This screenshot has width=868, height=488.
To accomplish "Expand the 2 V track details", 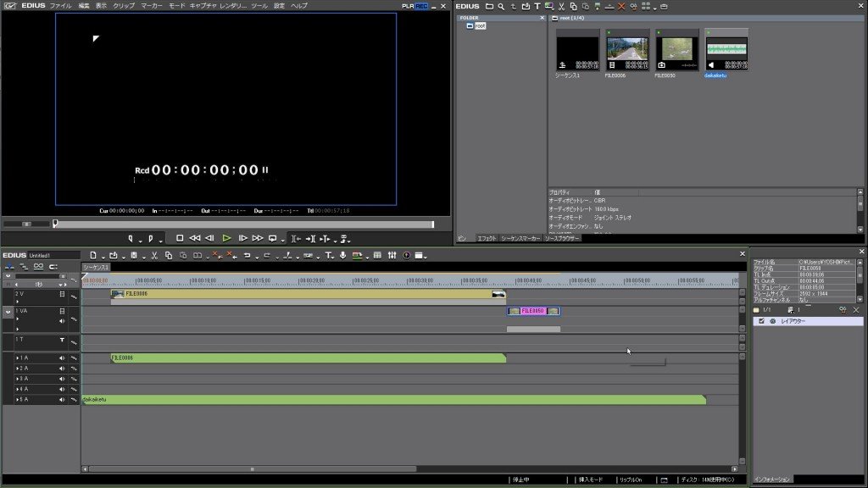I will [x=17, y=302].
